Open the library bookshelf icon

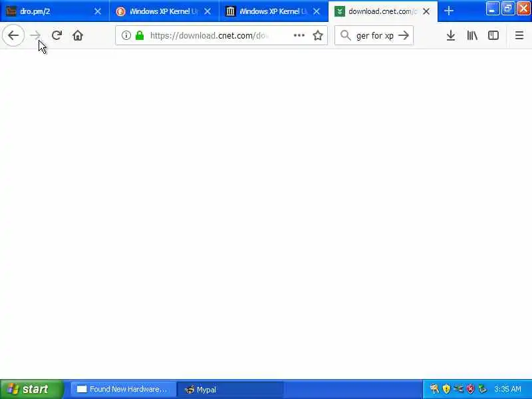[472, 35]
